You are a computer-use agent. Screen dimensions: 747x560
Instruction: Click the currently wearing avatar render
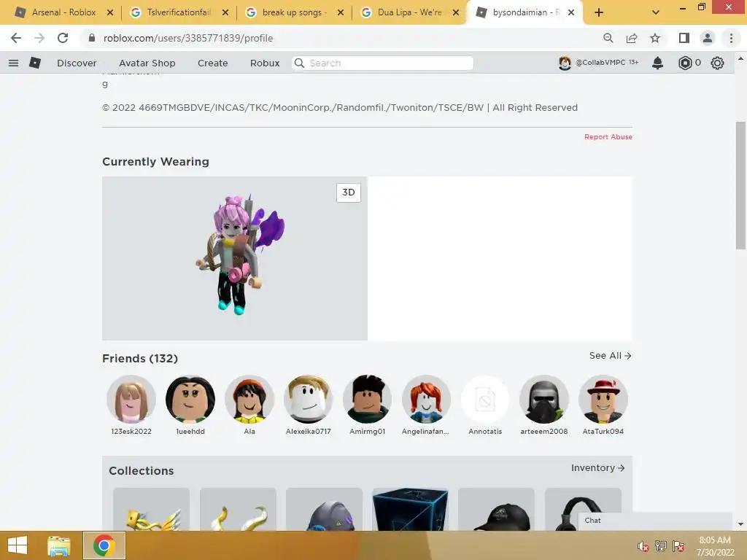pos(240,254)
